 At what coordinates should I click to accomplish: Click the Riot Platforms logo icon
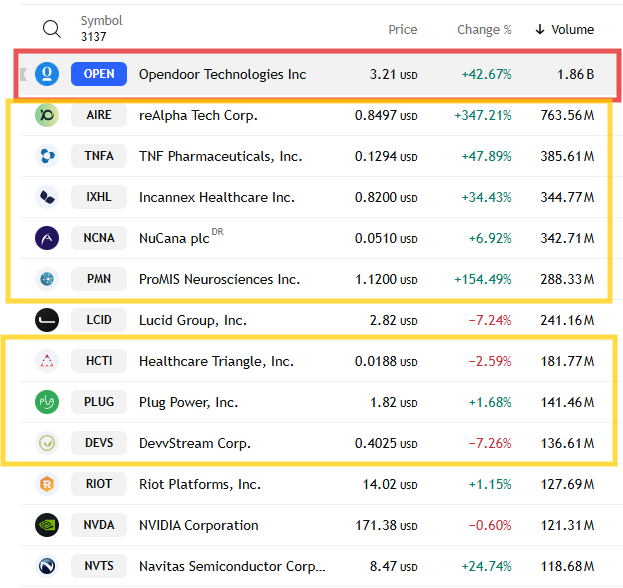click(47, 484)
